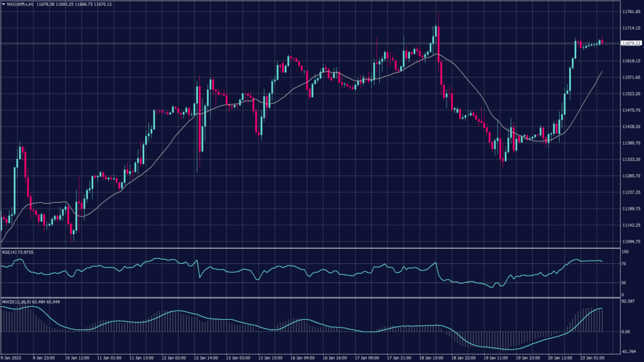Click the 23 Jan 01:00 time label
This screenshot has height=362, width=644.
tap(591, 358)
